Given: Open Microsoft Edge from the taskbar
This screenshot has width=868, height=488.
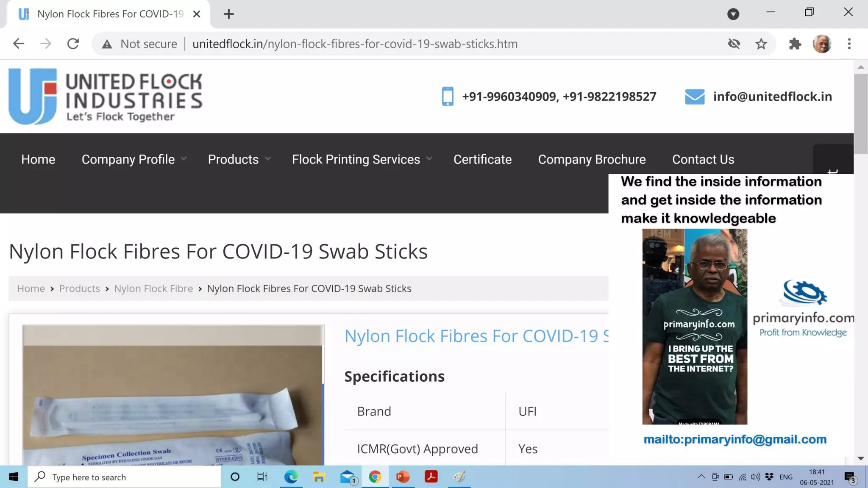Looking at the screenshot, I should tap(291, 477).
